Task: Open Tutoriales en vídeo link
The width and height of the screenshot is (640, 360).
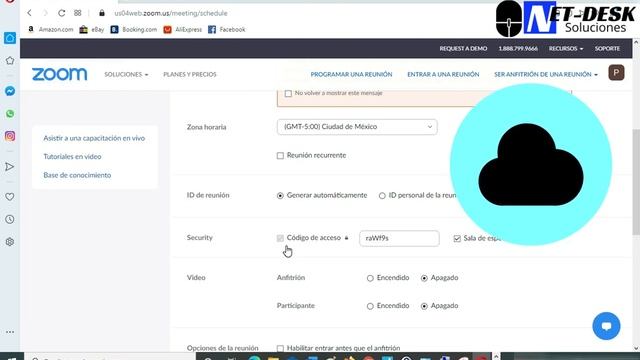Action: pos(72,157)
